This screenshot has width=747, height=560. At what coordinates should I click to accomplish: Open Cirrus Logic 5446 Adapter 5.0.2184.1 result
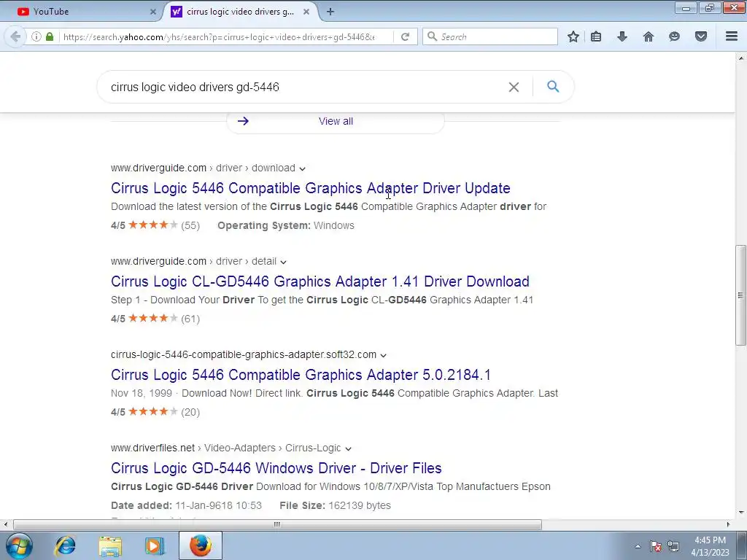301,375
